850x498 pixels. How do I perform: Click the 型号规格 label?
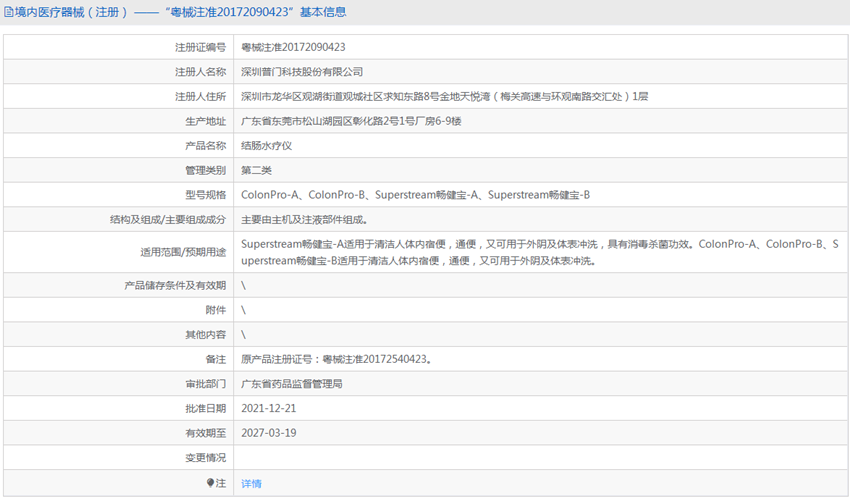[205, 195]
